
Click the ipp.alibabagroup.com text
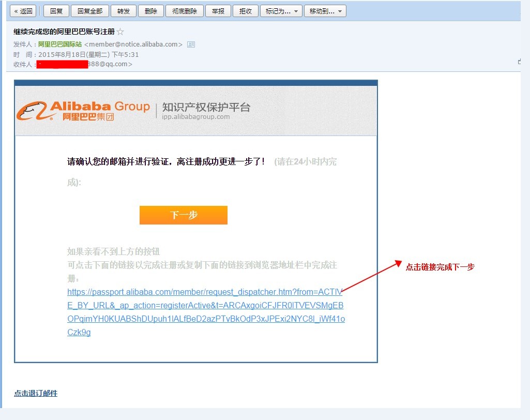195,117
